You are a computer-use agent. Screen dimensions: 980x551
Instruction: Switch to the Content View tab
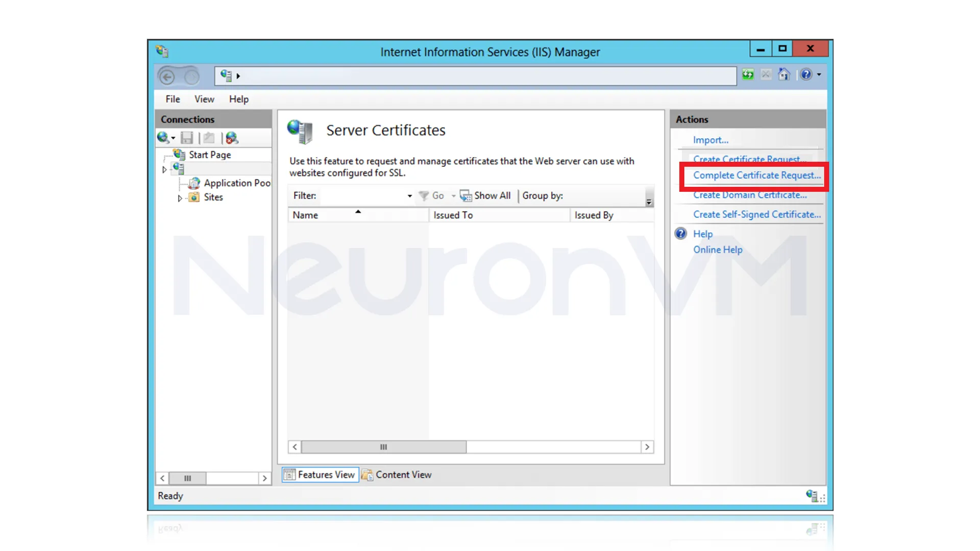point(397,474)
